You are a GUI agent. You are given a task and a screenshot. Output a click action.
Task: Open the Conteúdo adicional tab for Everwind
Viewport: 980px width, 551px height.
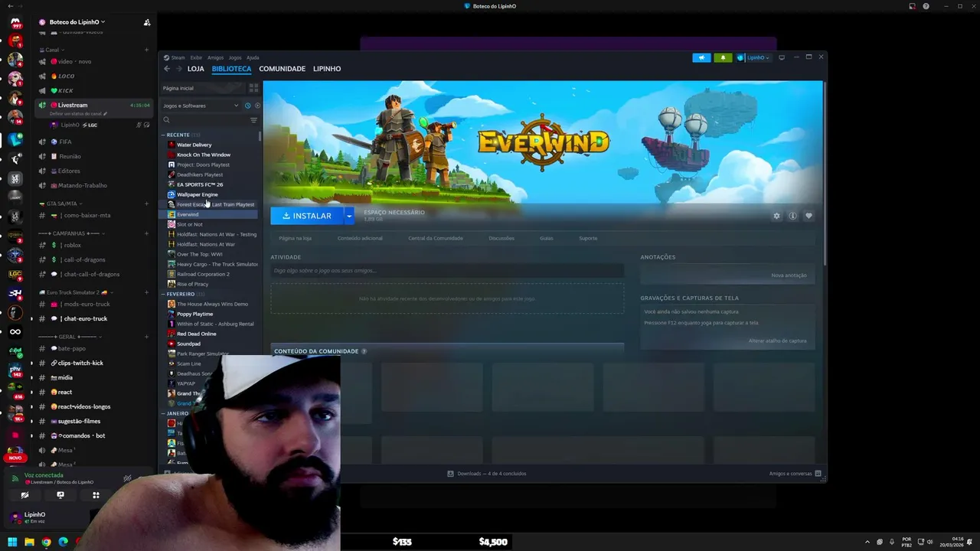(360, 238)
